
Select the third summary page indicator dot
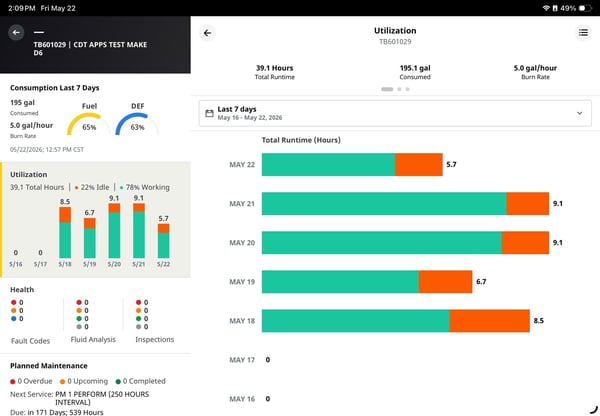[408, 89]
